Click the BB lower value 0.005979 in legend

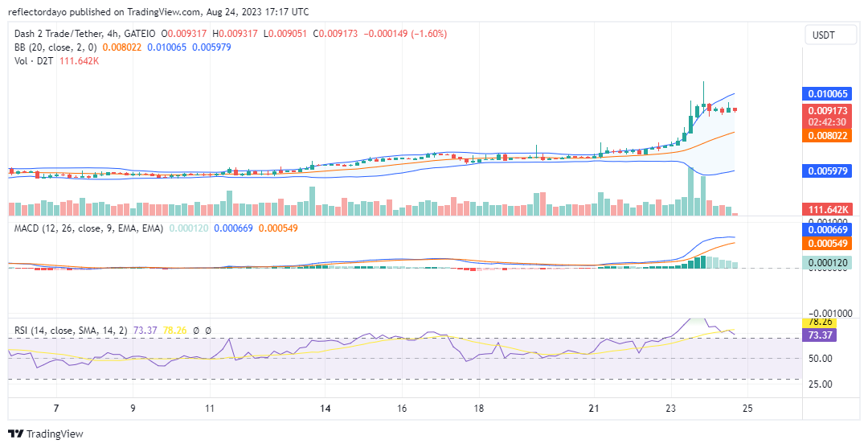(x=211, y=47)
